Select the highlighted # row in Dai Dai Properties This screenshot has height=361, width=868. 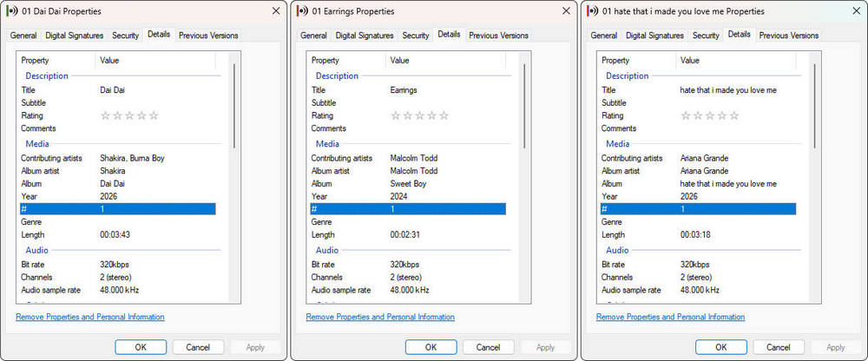118,209
